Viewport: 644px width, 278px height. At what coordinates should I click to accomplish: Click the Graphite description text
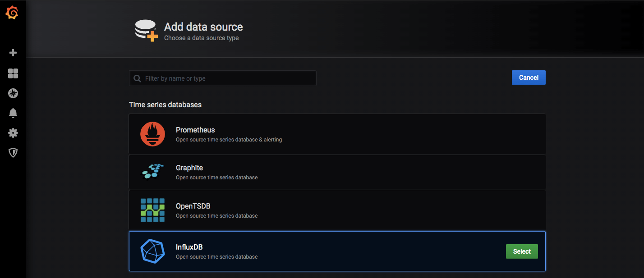point(216,178)
